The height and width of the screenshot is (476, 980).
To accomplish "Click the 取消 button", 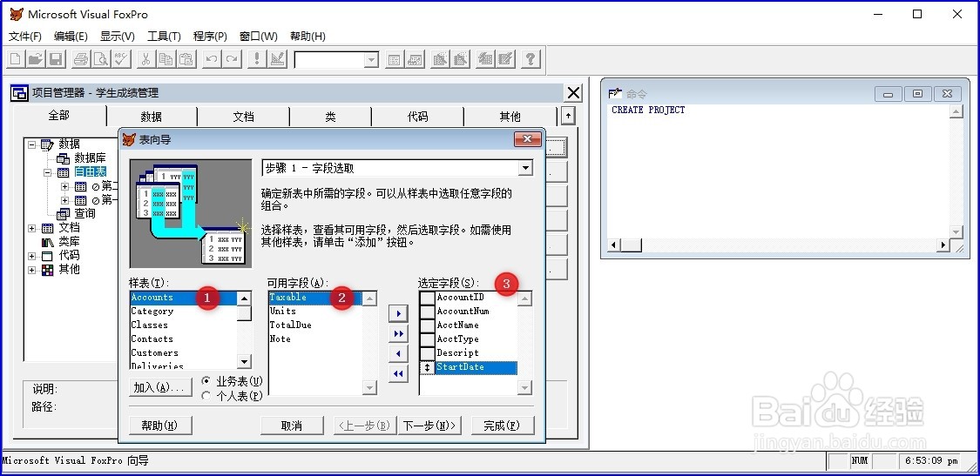I will click(292, 426).
